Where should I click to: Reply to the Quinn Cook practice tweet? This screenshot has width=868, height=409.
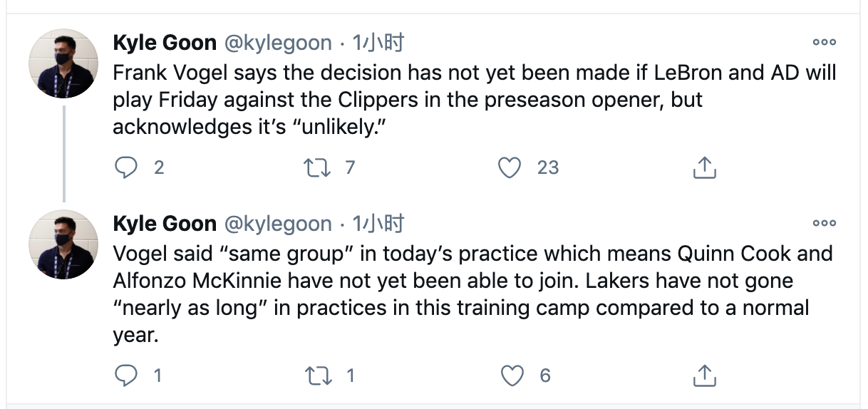point(126,376)
